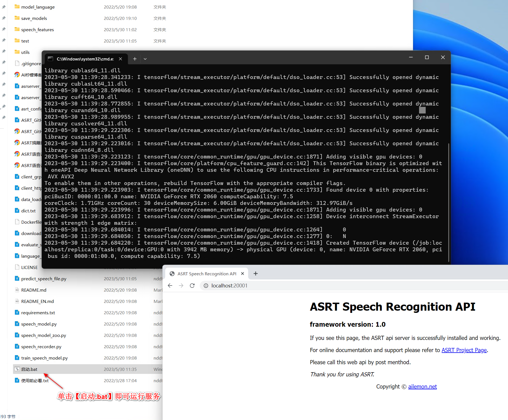Click save_models date 2022/5/20 19:10
This screenshot has width=508, height=420.
point(120,18)
